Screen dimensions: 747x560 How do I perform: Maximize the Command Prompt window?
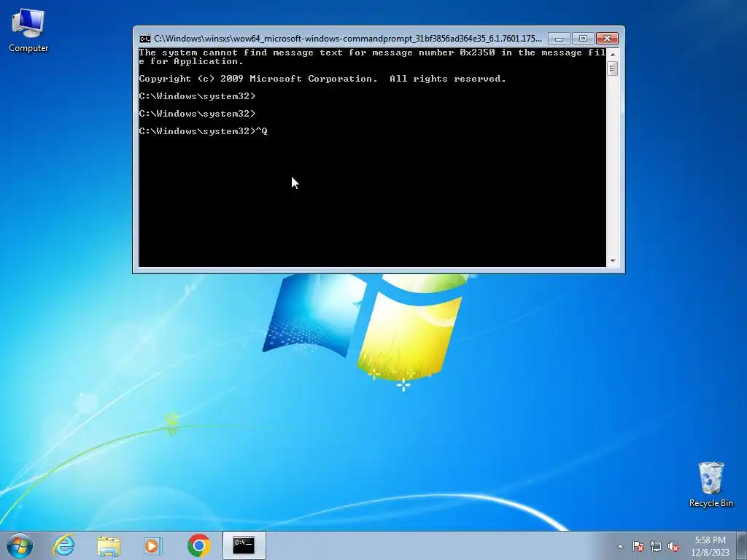click(583, 38)
